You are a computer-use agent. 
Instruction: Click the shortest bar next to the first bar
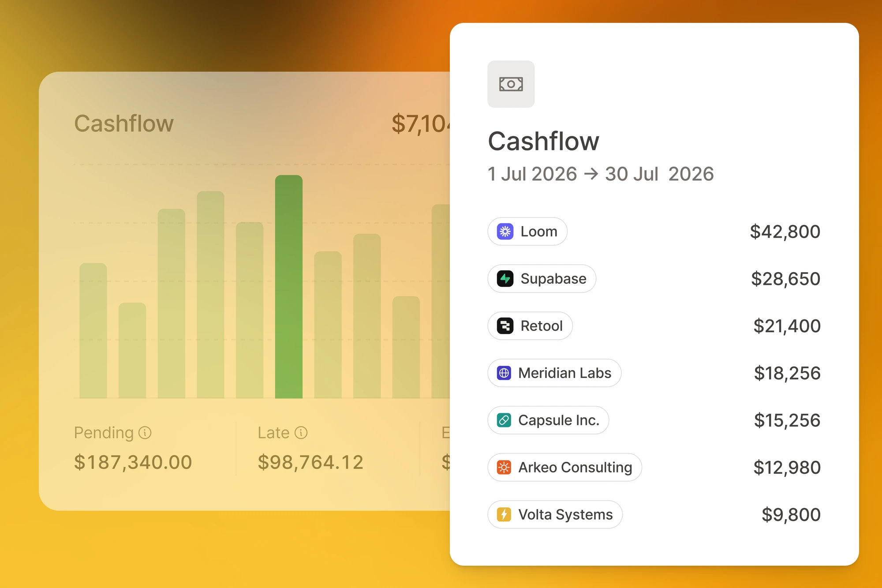[x=132, y=351]
